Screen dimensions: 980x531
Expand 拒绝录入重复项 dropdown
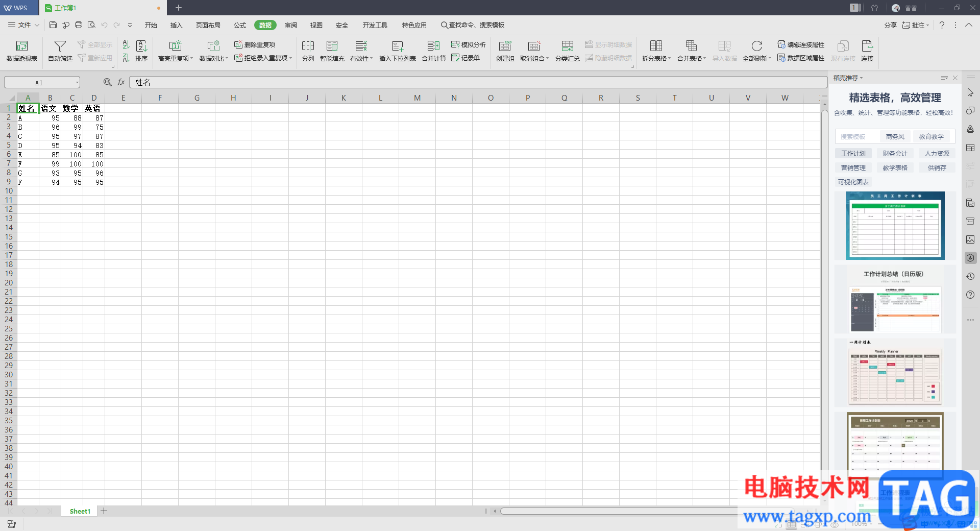point(291,58)
